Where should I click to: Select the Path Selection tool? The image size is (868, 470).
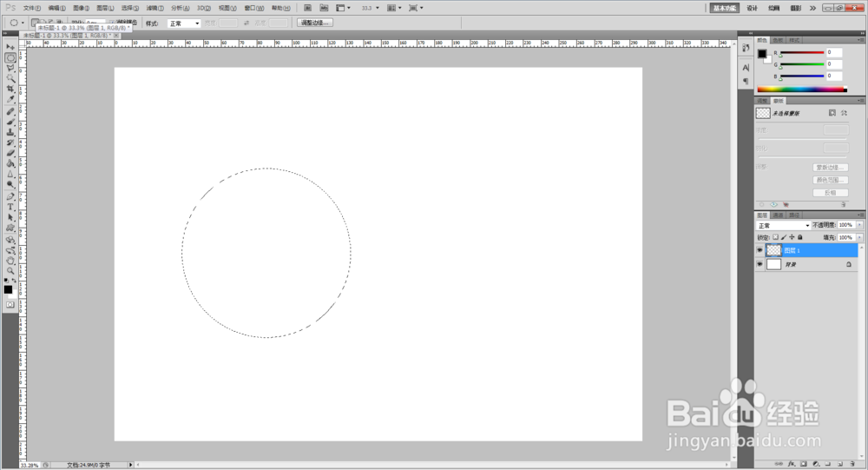coord(10,218)
